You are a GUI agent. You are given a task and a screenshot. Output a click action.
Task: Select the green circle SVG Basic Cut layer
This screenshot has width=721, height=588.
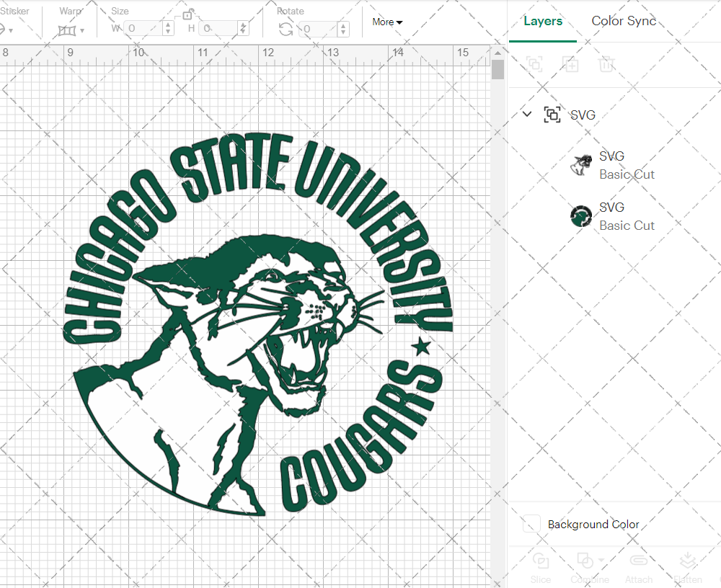tap(627, 215)
